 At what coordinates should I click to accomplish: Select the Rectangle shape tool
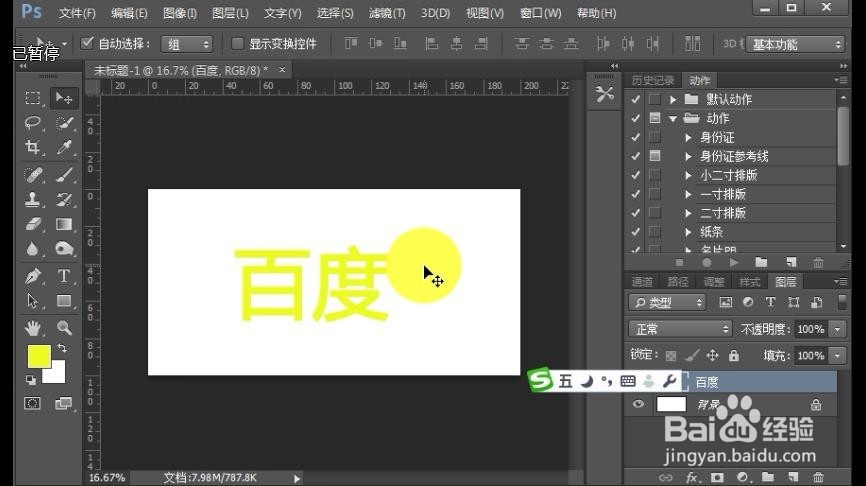(x=64, y=301)
